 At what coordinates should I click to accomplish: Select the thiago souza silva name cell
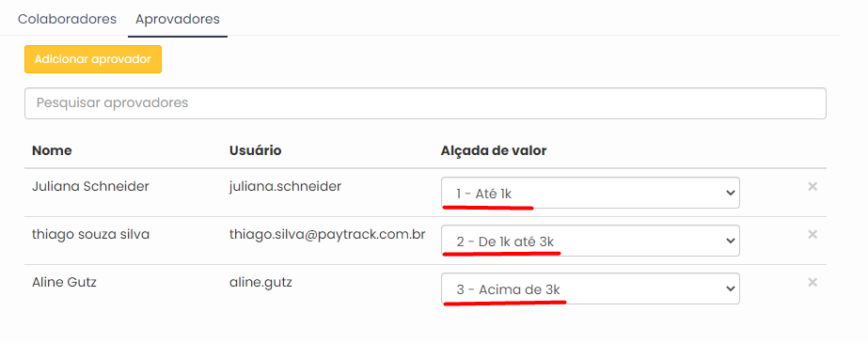coord(91,235)
